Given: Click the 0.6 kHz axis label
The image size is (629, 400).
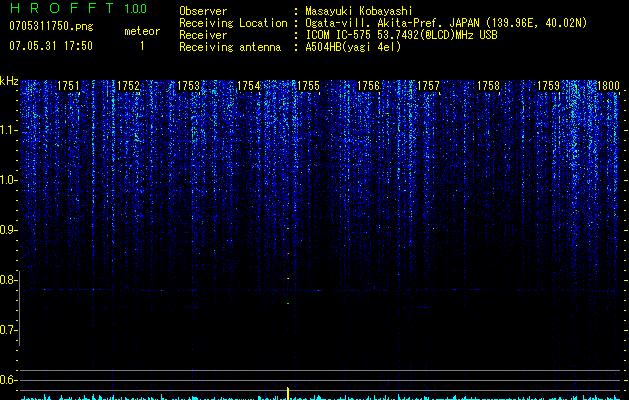Looking at the screenshot, I should [x=8, y=380].
